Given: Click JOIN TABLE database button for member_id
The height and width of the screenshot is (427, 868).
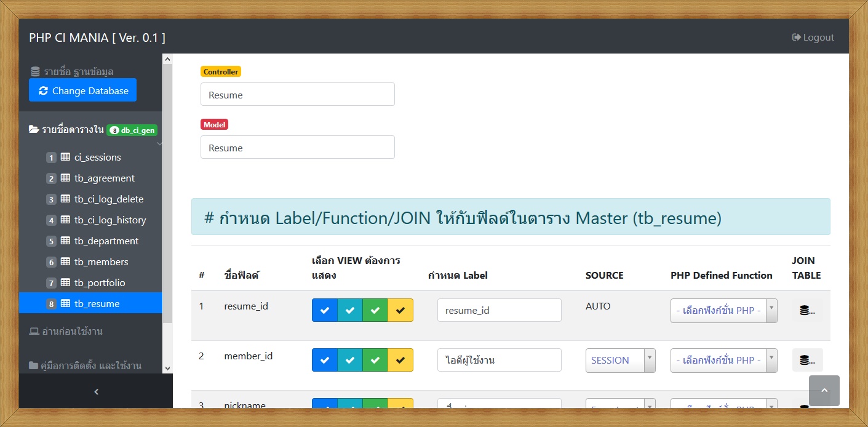Looking at the screenshot, I should [x=807, y=360].
